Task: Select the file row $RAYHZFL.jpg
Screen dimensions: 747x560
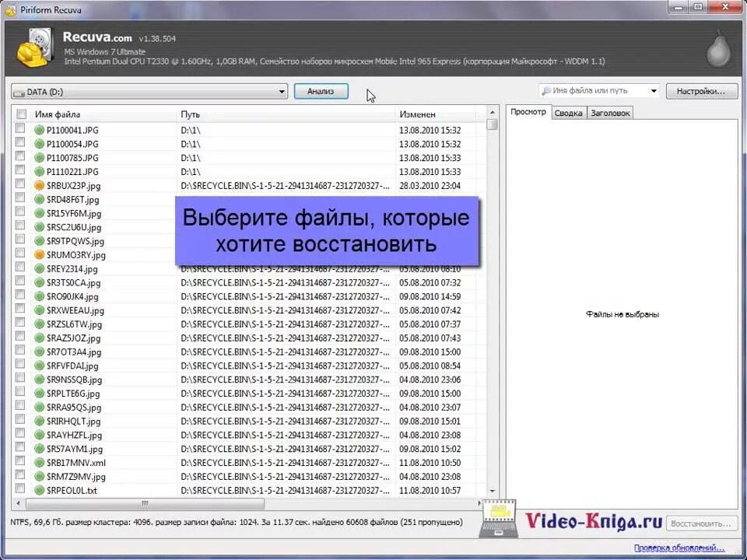Action: [250, 436]
